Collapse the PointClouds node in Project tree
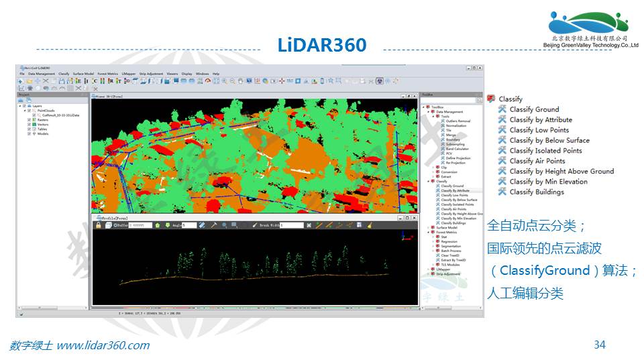 coord(25,111)
